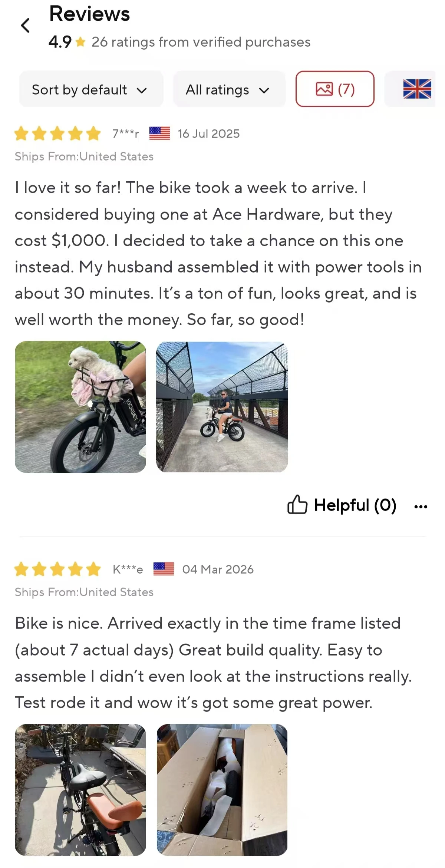Open the Sort by default dropdown
The image size is (445, 868).
coord(91,89)
